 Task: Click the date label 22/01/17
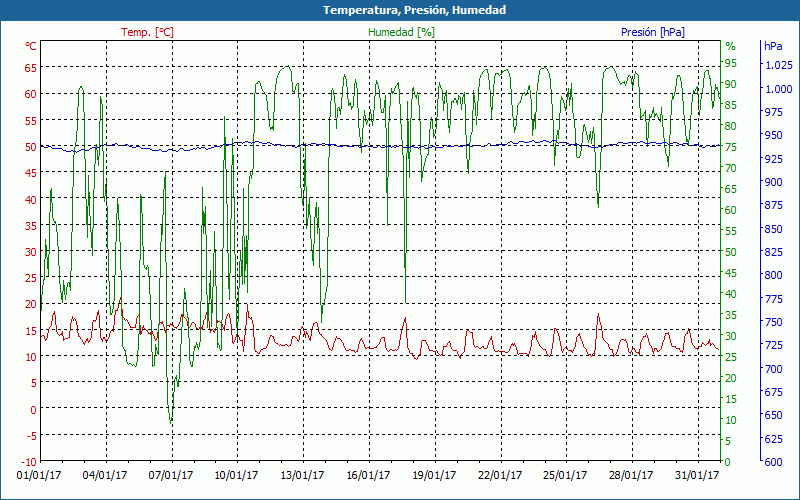pos(499,475)
